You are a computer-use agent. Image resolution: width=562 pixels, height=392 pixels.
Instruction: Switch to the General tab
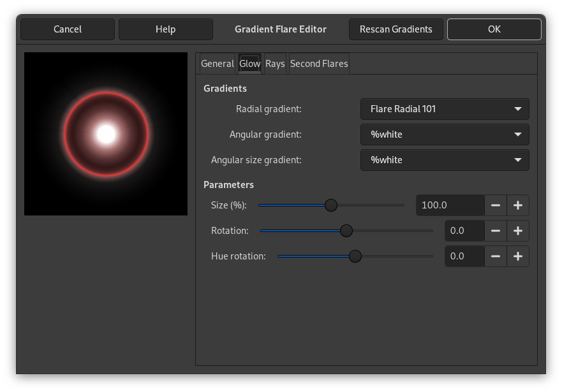click(x=217, y=63)
